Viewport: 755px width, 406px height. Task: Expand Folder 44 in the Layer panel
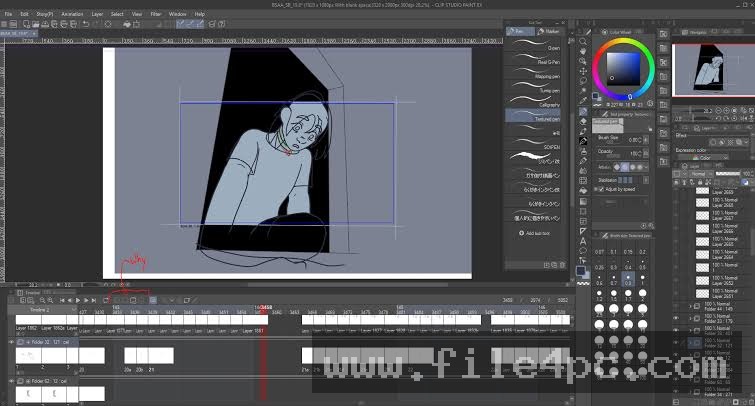tap(690, 306)
